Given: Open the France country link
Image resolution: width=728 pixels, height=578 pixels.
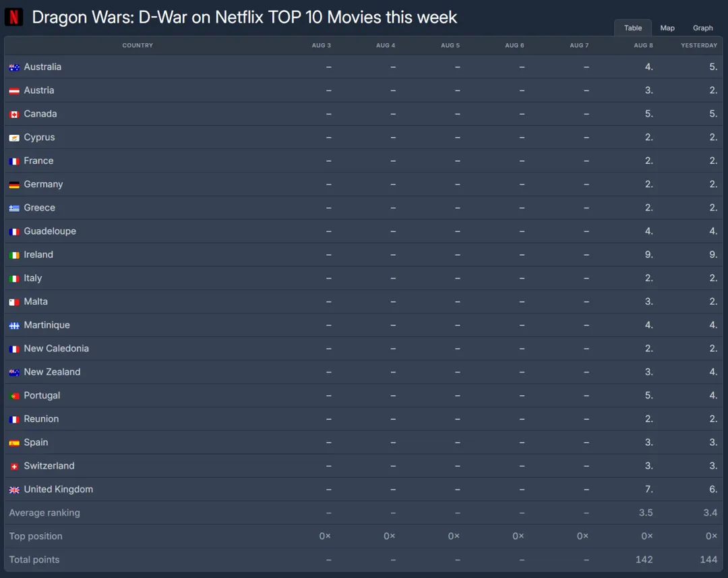Looking at the screenshot, I should (38, 161).
